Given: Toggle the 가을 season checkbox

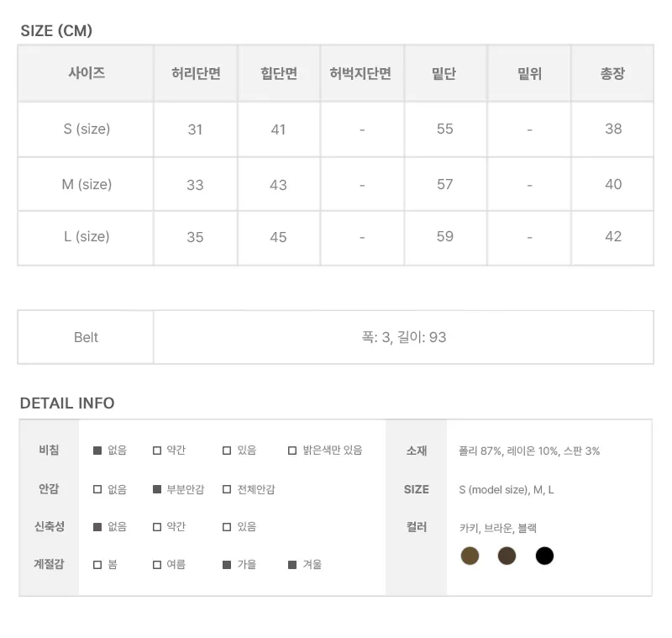Looking at the screenshot, I should [x=227, y=565].
